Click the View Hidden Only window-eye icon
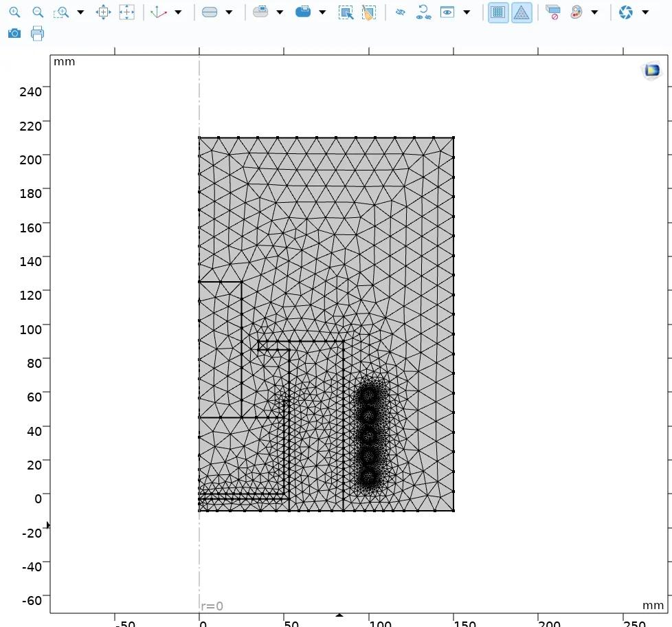Image resolution: width=672 pixels, height=627 pixels. point(447,12)
